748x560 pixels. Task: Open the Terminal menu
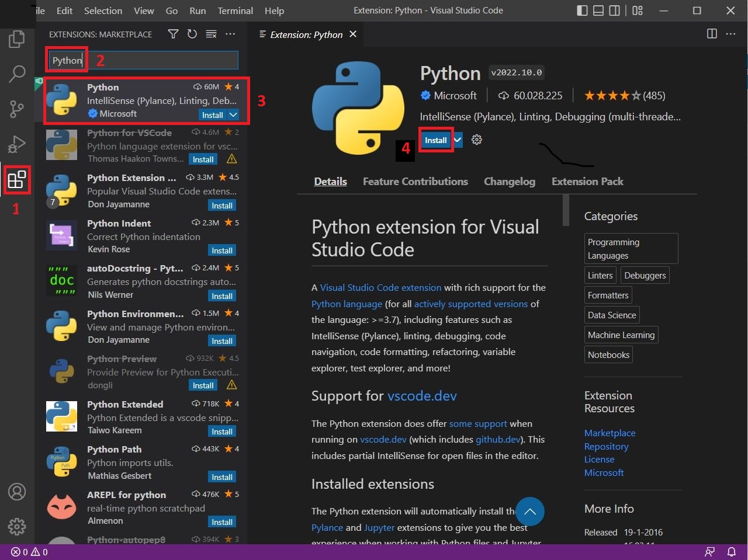tap(236, 11)
